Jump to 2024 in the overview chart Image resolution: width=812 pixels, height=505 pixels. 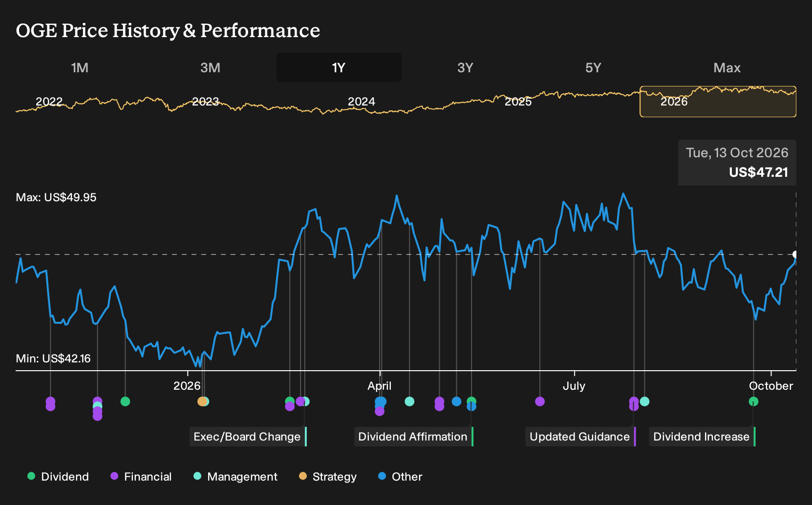(362, 102)
